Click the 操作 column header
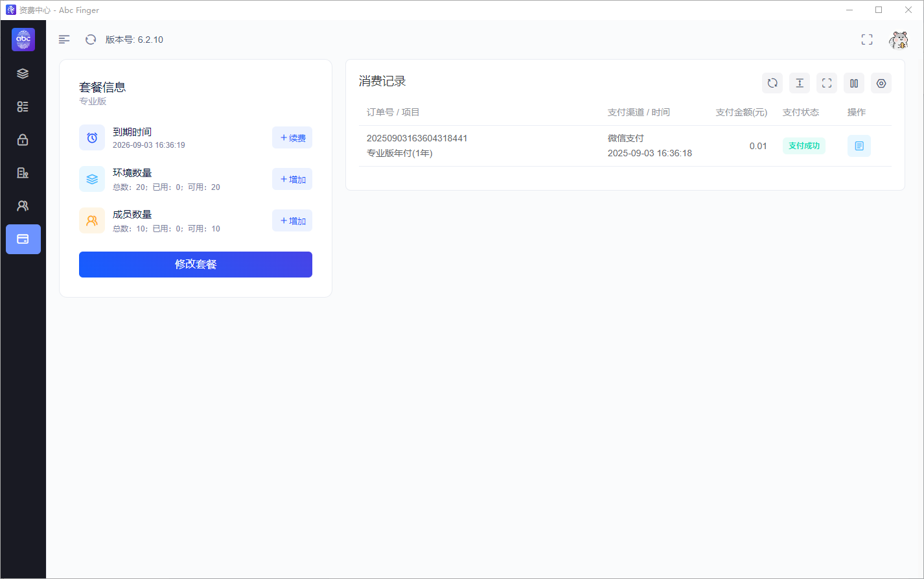The width and height of the screenshot is (924, 579). [857, 112]
